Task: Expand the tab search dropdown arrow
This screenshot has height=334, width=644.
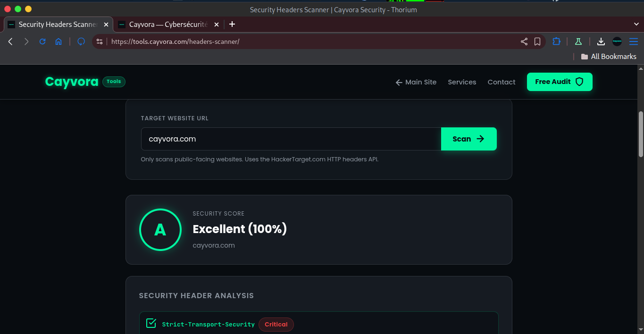Action: [x=636, y=24]
